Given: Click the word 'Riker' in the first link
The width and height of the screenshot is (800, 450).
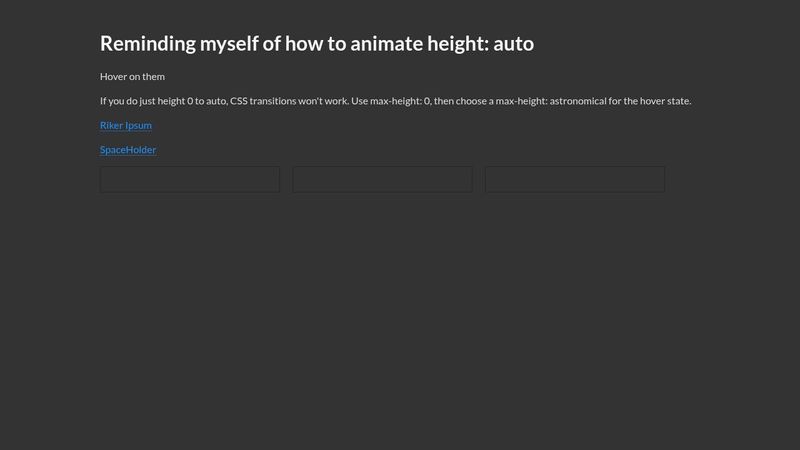Looking at the screenshot, I should pos(111,125).
